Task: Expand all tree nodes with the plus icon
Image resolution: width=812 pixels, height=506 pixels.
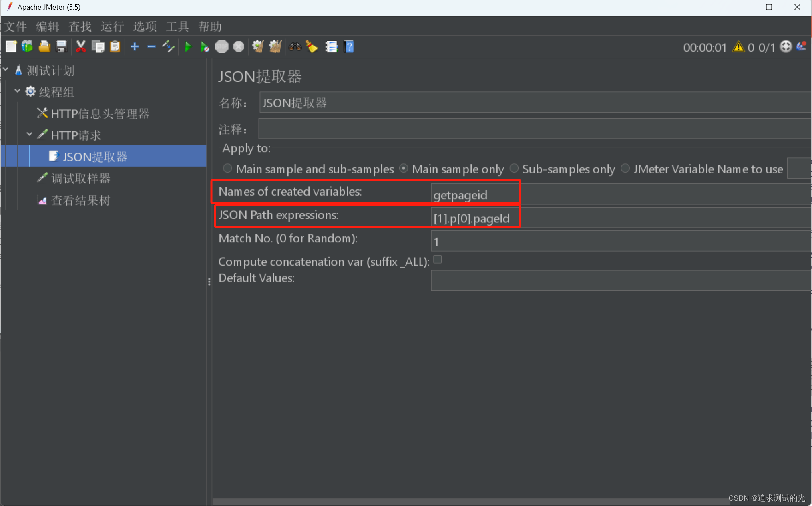Action: click(x=135, y=47)
